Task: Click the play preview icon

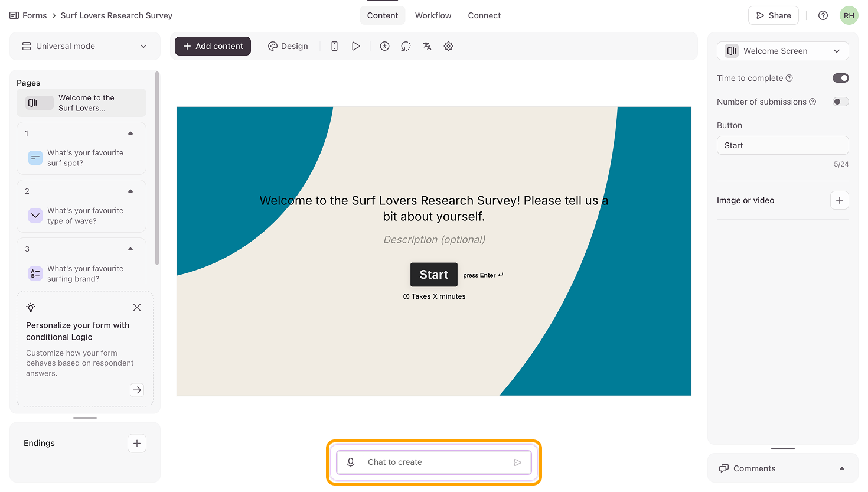Action: [355, 46]
